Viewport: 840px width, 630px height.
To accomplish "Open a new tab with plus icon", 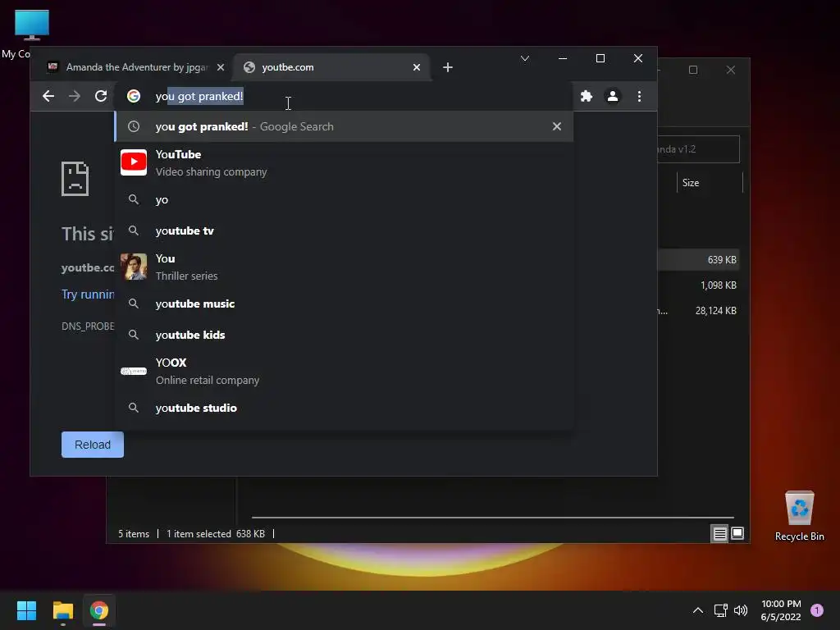I will [x=448, y=67].
